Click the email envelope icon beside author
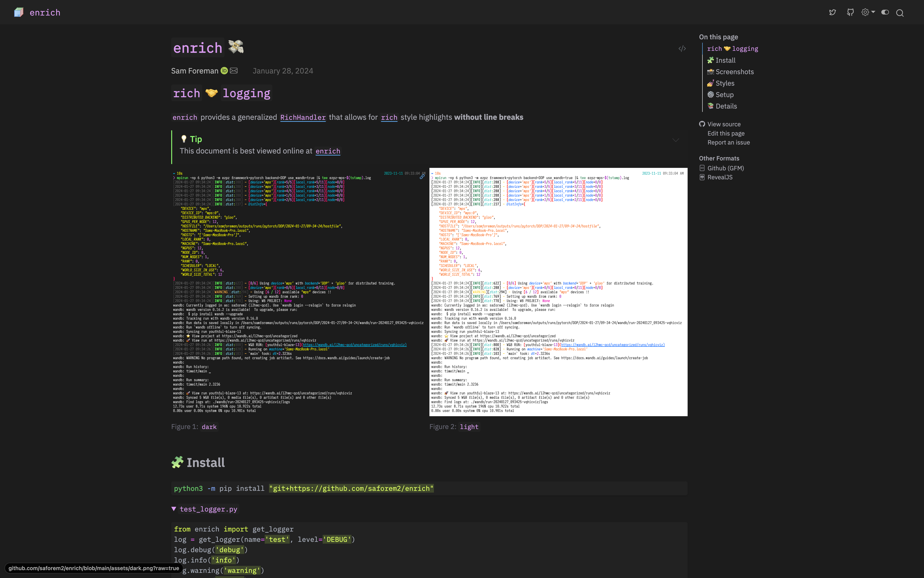The image size is (924, 578). [234, 71]
